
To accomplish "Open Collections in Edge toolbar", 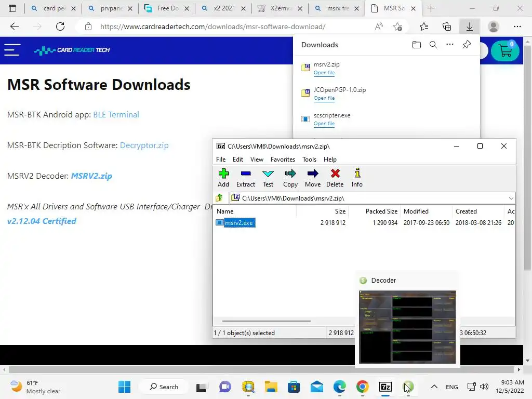I will (447, 26).
